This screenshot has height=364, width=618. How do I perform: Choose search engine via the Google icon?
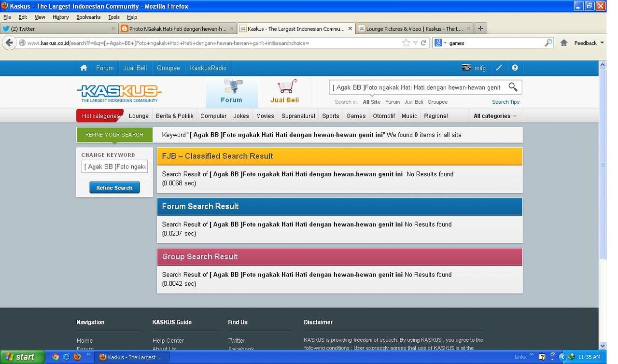(x=438, y=43)
